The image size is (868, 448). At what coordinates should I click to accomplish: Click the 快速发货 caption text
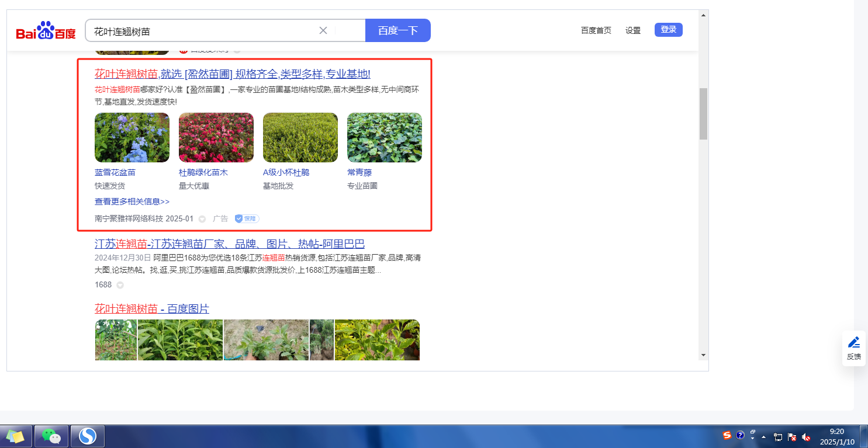coord(110,186)
